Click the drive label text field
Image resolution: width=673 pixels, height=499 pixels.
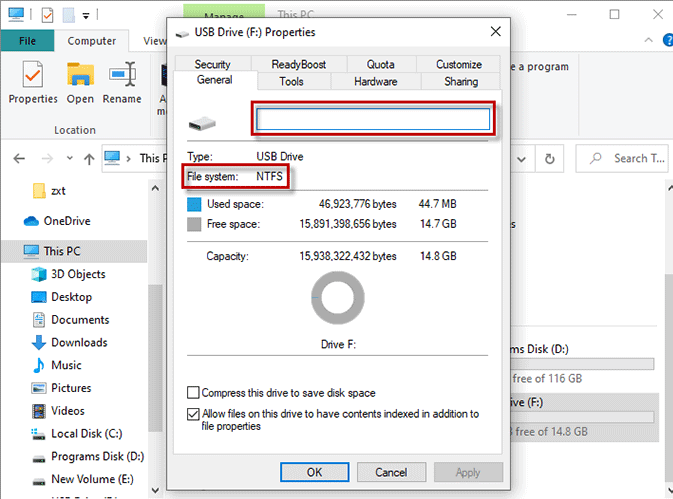(373, 119)
